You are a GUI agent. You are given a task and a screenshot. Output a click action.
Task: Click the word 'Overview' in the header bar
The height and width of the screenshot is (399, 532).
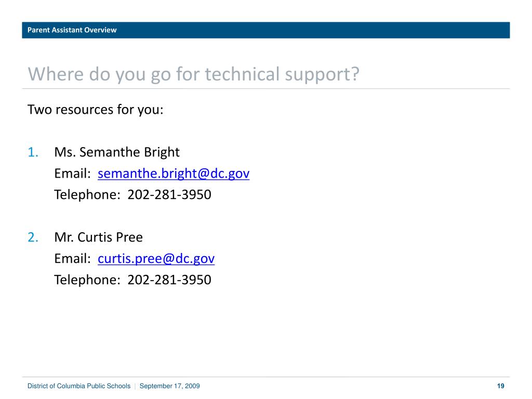click(100, 30)
